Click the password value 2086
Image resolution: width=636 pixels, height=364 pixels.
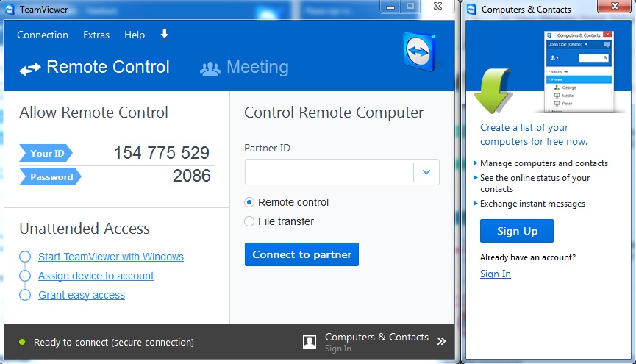[x=191, y=176]
